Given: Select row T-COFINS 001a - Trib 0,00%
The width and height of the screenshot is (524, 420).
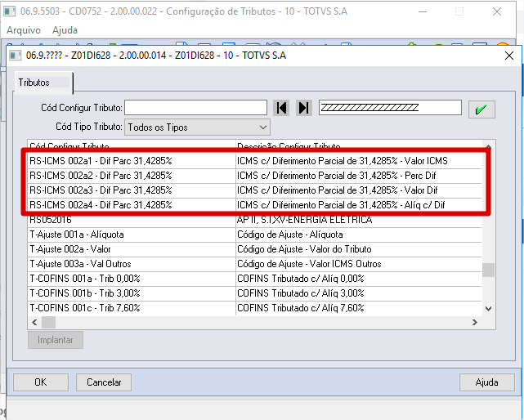Looking at the screenshot, I should point(255,279).
